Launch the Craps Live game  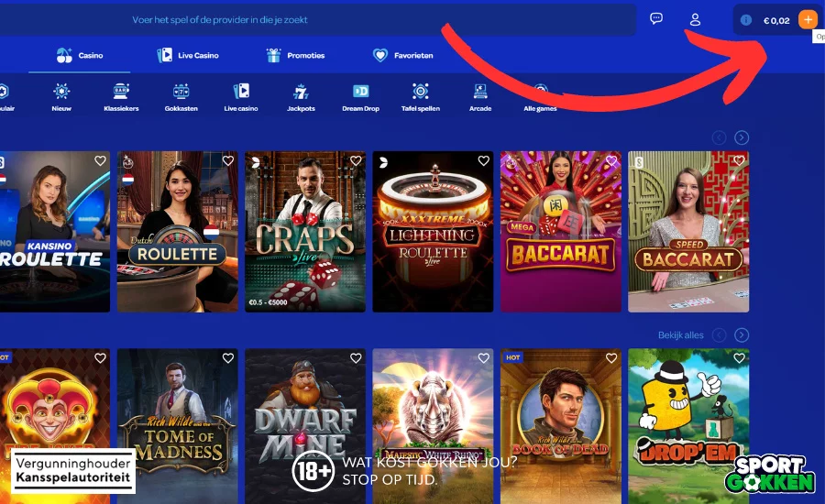click(305, 232)
